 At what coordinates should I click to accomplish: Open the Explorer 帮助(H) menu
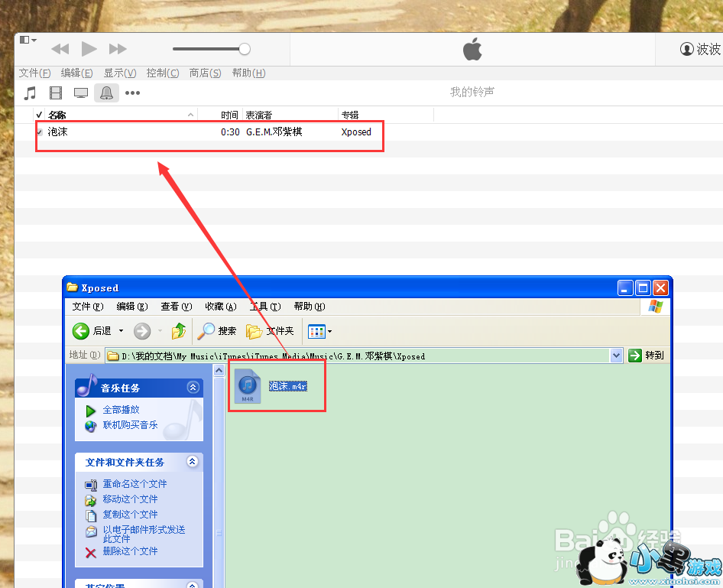(310, 307)
